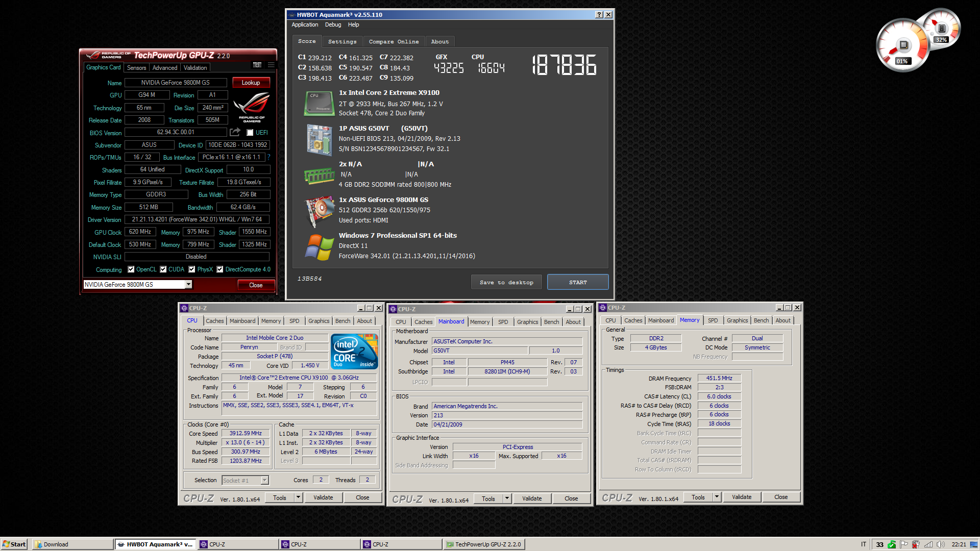Toggle the UEFI checkbox in GPU-Z
This screenshot has height=551, width=980.
(x=250, y=133)
